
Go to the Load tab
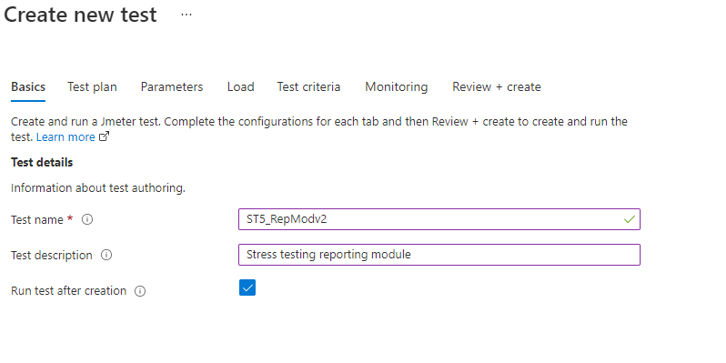(240, 87)
